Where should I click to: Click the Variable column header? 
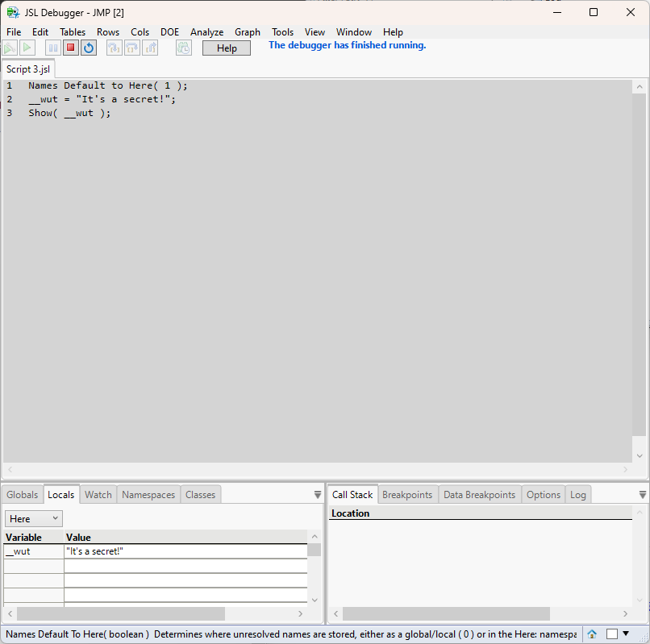(x=34, y=537)
